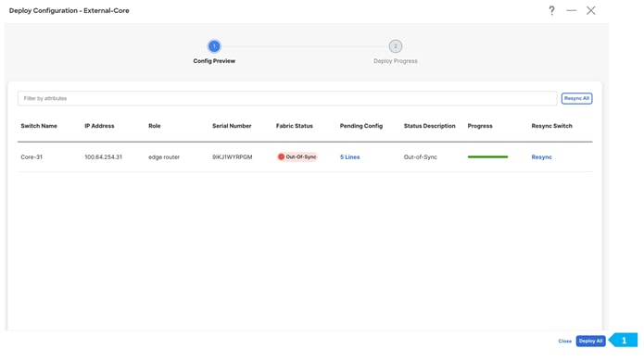Click the serial number 9IKJ1WYRPGM
This screenshot has width=644, height=361.
[x=232, y=157]
